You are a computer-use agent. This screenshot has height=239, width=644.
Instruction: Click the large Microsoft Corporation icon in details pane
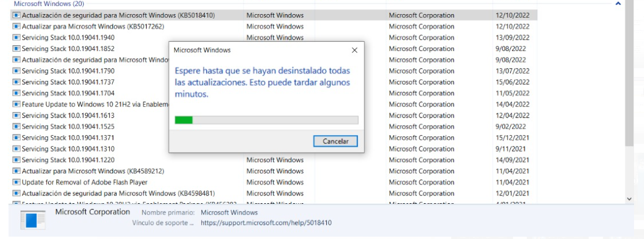click(x=32, y=219)
